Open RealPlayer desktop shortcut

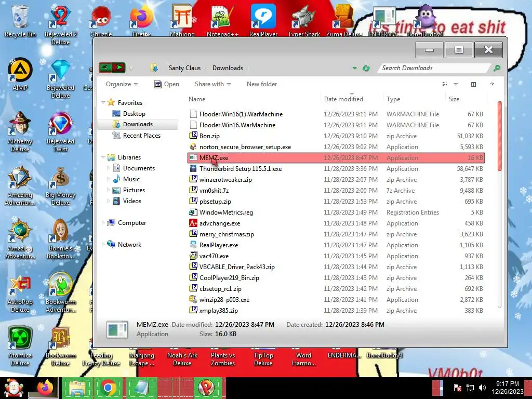pos(263,21)
